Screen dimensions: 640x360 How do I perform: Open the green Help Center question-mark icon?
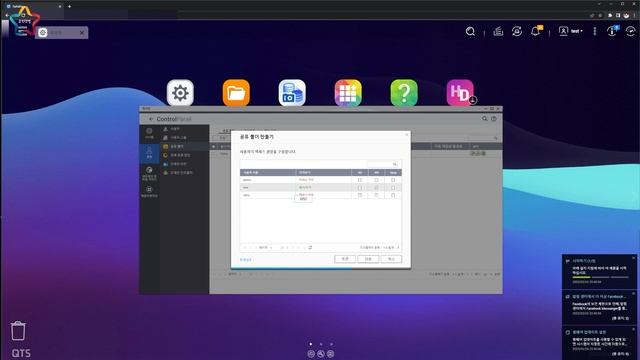pyautogui.click(x=404, y=93)
